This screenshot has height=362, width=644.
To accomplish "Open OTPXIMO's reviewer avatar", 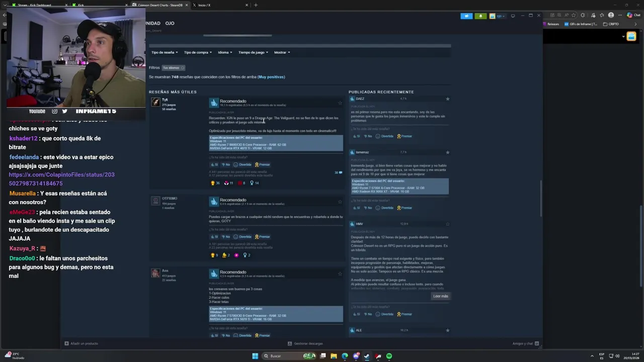I will pos(155,201).
